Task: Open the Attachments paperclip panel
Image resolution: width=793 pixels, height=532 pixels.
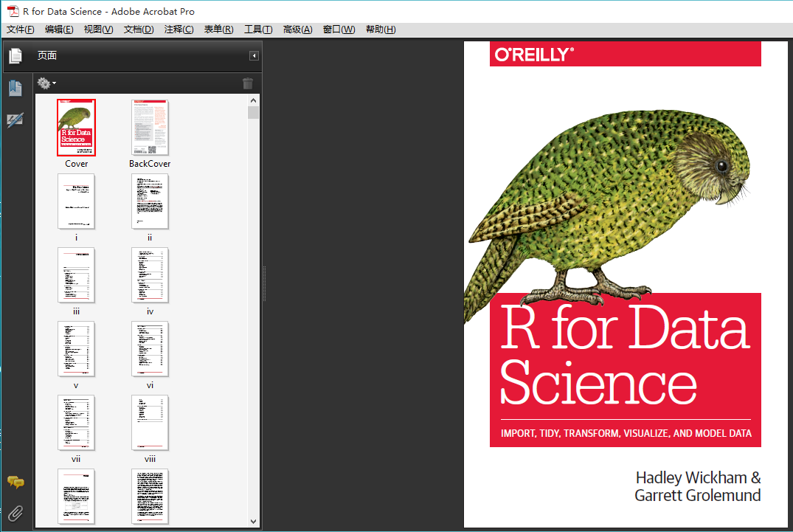Action: [15, 514]
